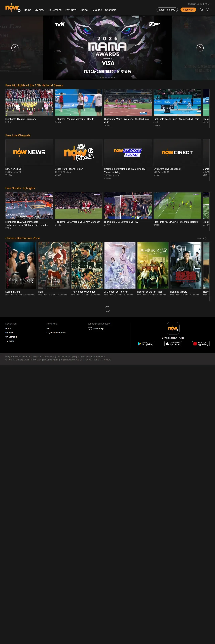Click the 2025 MAMA Awards banner
Image resolution: width=215 pixels, height=644 pixels.
pyautogui.click(x=107, y=48)
